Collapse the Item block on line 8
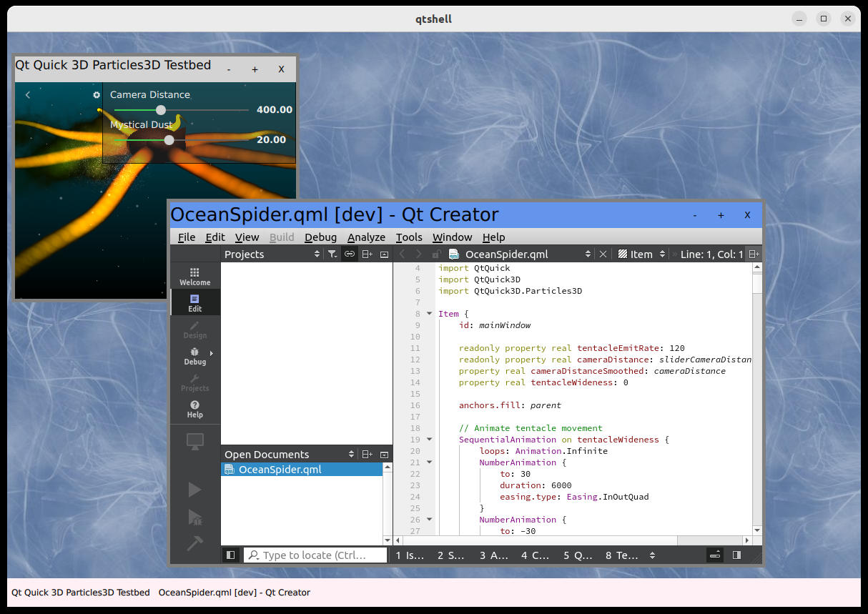This screenshot has height=614, width=868. (x=429, y=314)
